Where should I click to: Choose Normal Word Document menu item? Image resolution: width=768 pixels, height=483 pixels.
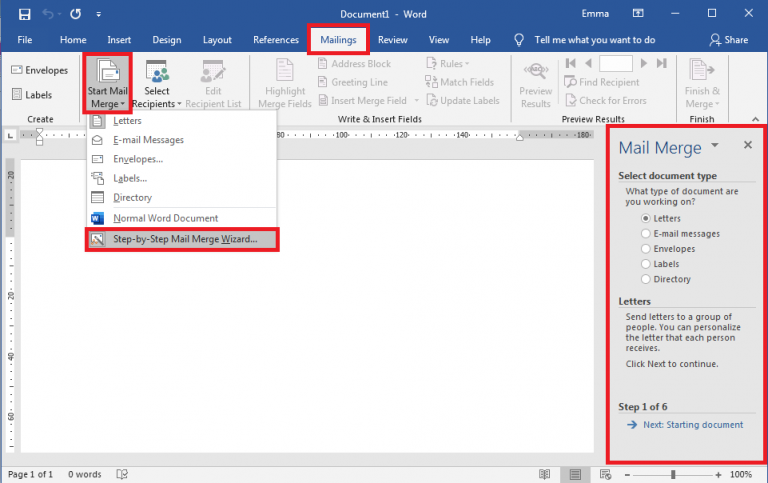click(182, 218)
